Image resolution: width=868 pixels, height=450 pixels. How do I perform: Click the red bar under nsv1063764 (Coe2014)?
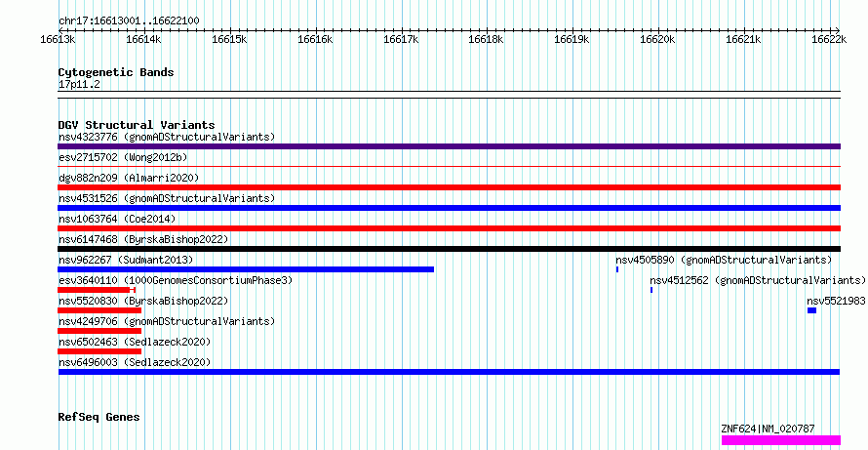tap(449, 228)
